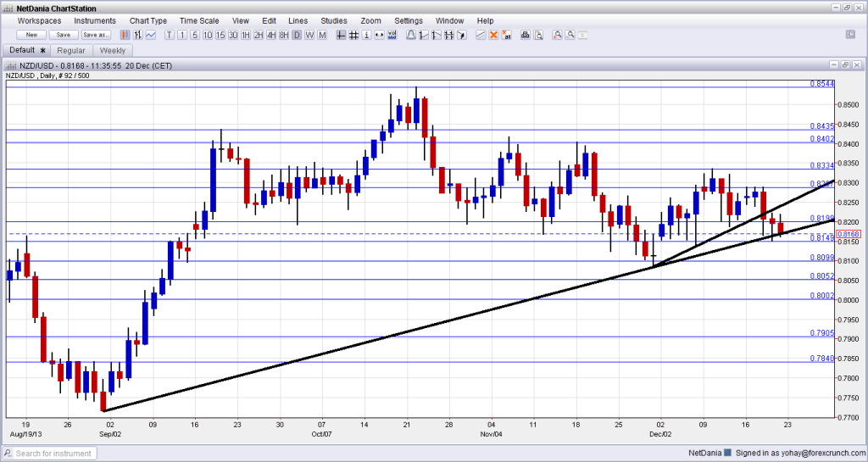
Task: Open the Instruments menu
Action: pos(95,21)
